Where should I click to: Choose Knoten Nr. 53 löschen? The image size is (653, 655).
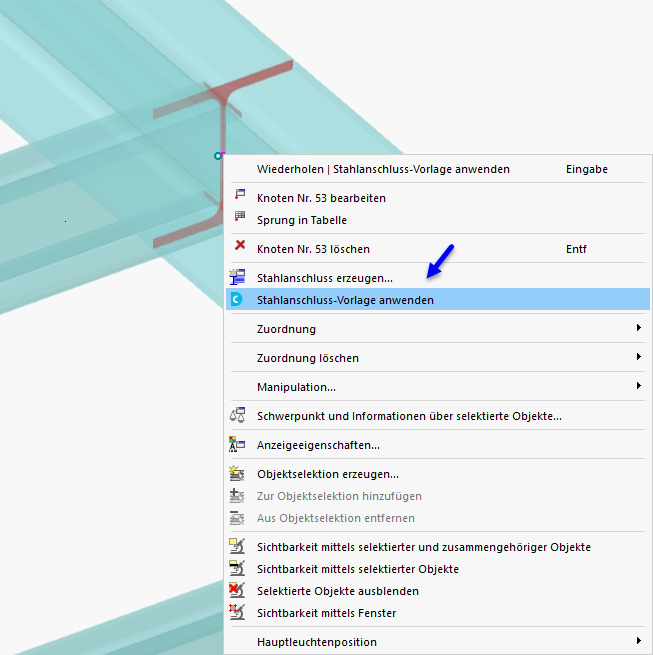pos(438,249)
